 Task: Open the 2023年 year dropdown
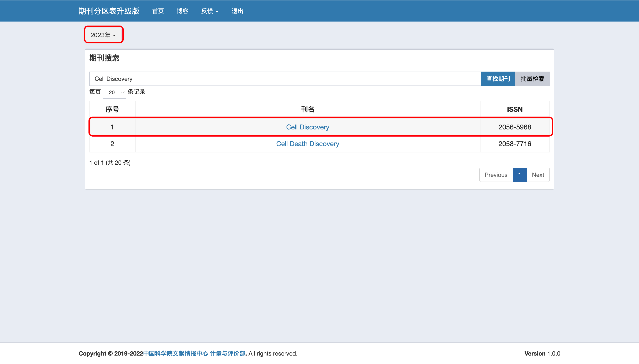103,35
